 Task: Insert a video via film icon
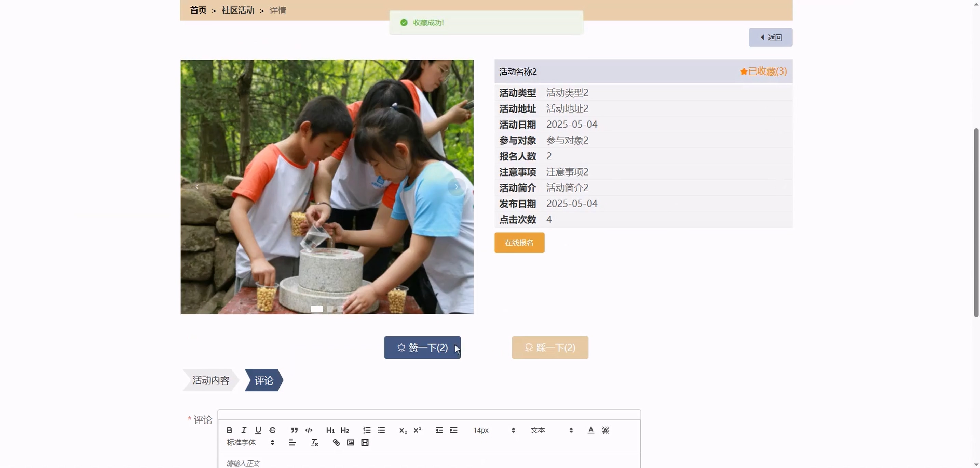[x=365, y=442]
